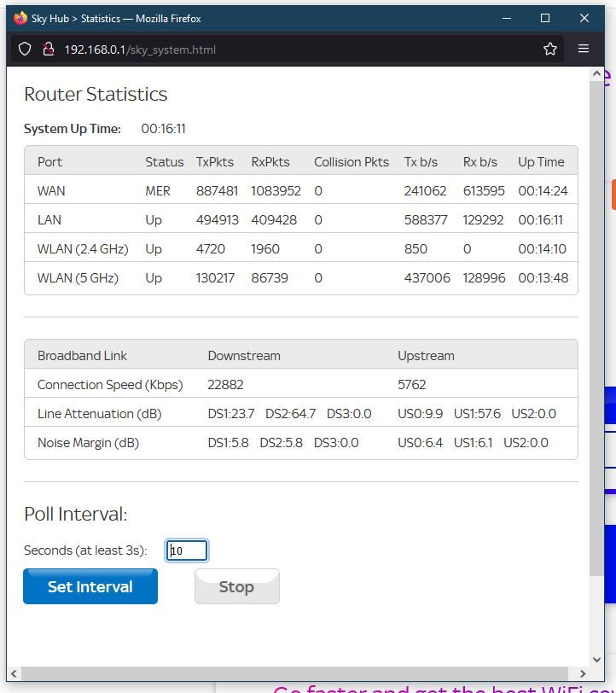Click the Line Attenuation (dB) row label
The image size is (616, 693).
tap(100, 414)
